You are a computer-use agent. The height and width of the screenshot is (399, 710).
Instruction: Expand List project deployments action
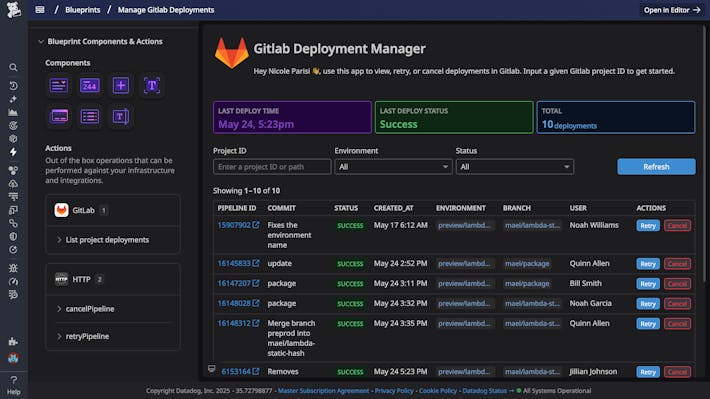(x=59, y=240)
